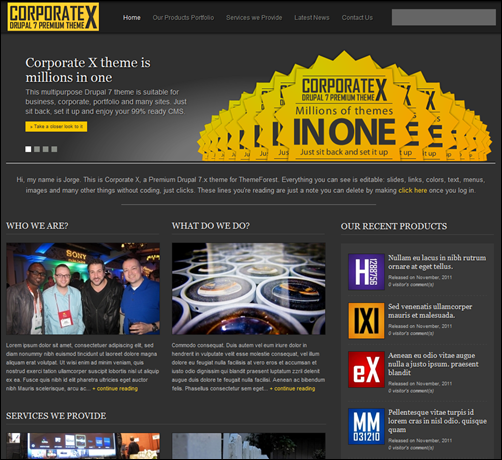The image size is (502, 460).
Task: Follow the yellow click here link
Action: point(413,190)
